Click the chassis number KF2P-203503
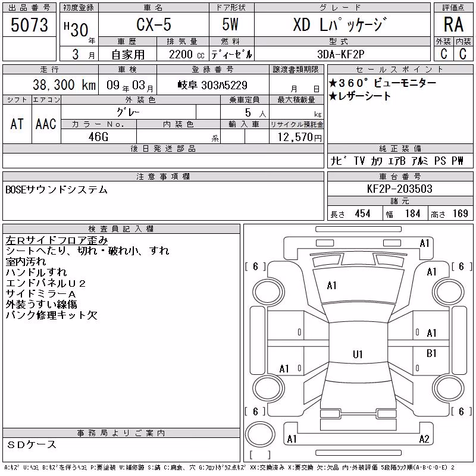The width and height of the screenshot is (476, 476). (399, 189)
